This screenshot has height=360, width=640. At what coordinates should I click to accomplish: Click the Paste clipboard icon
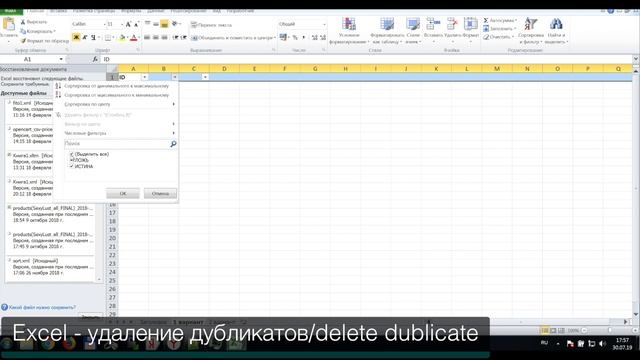[9, 24]
